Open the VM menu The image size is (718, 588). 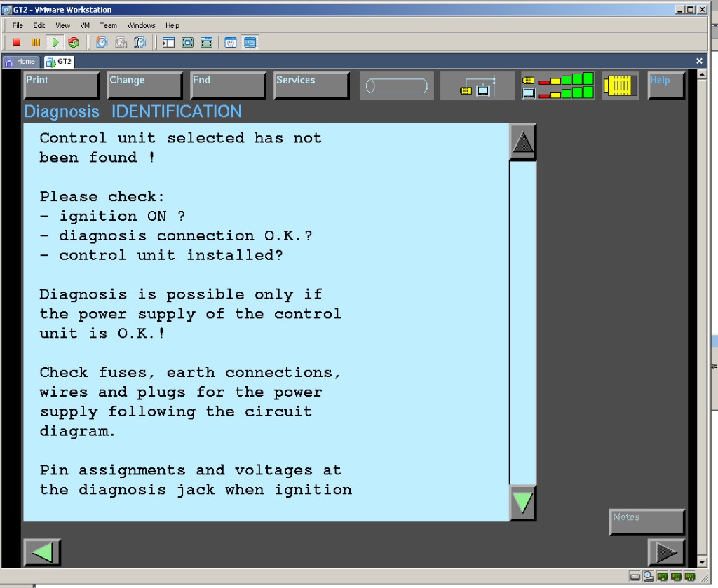coord(85,25)
